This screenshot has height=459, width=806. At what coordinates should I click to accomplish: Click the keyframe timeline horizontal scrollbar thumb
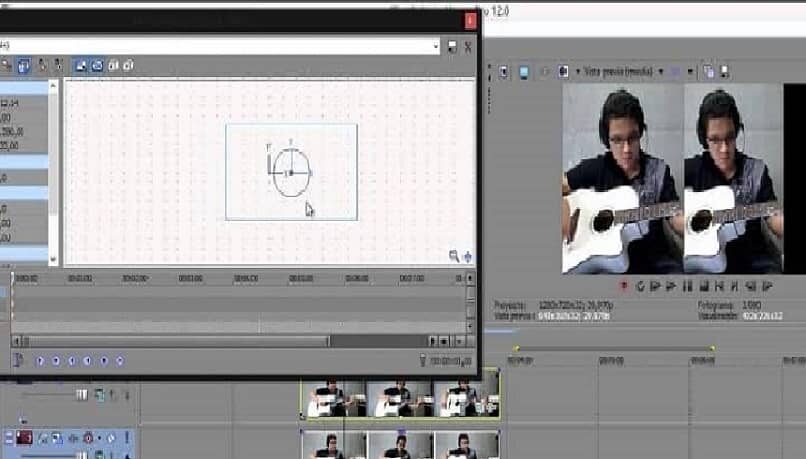click(x=177, y=341)
